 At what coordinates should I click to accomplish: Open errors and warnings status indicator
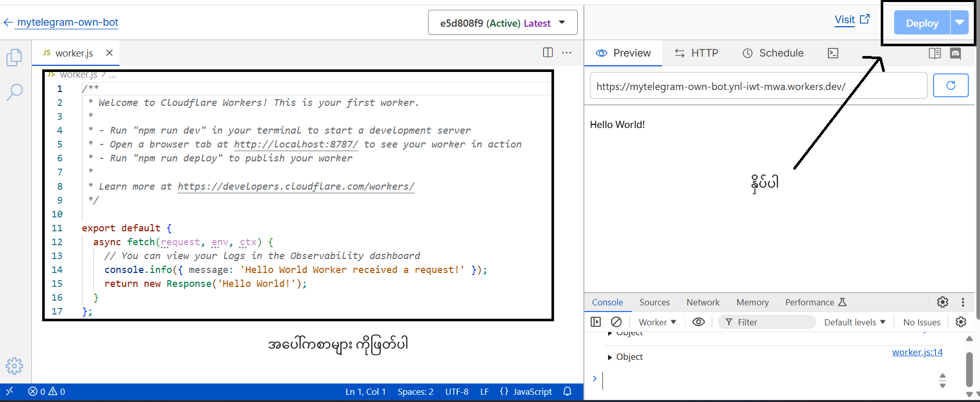pos(46,391)
